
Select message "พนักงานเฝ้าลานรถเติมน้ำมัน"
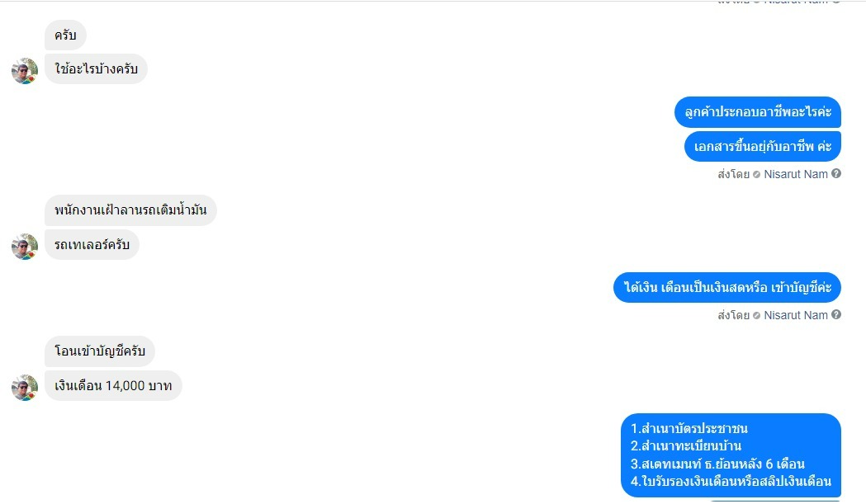coord(130,210)
